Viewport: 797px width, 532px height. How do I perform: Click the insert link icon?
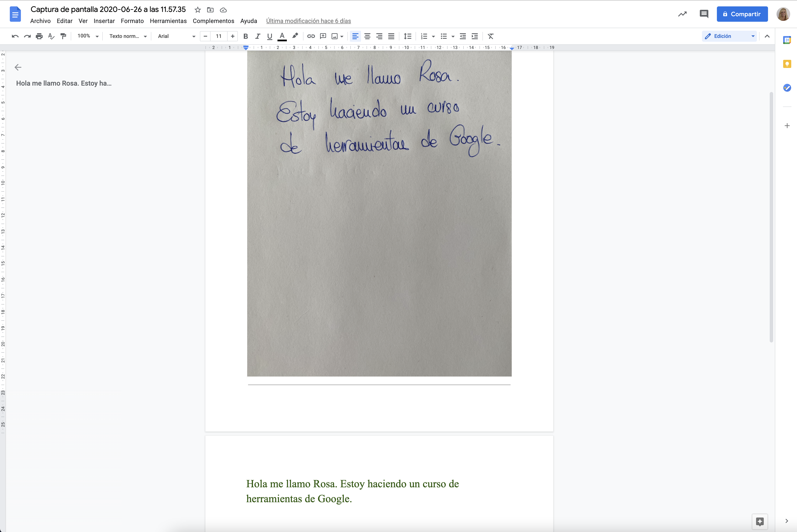[x=311, y=36]
